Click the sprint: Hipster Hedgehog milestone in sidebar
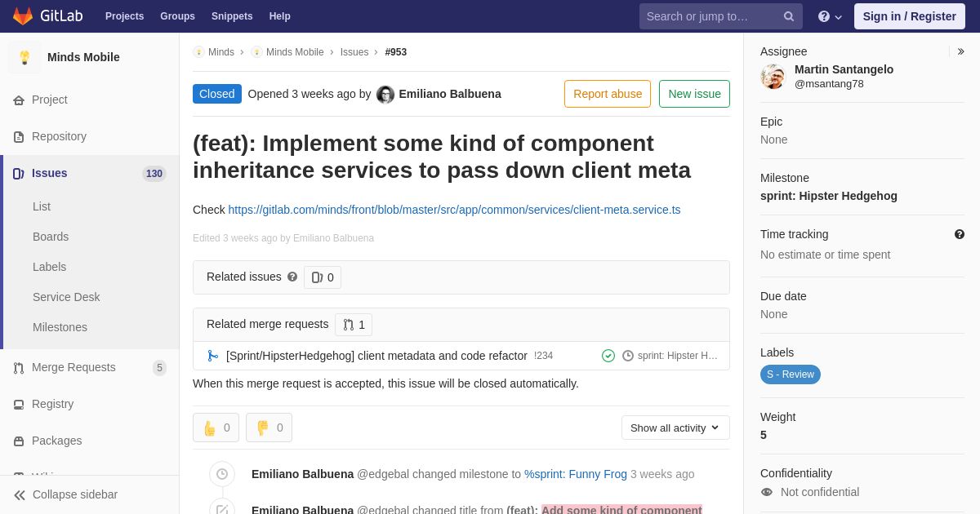The height and width of the screenshot is (514, 980). 829,196
